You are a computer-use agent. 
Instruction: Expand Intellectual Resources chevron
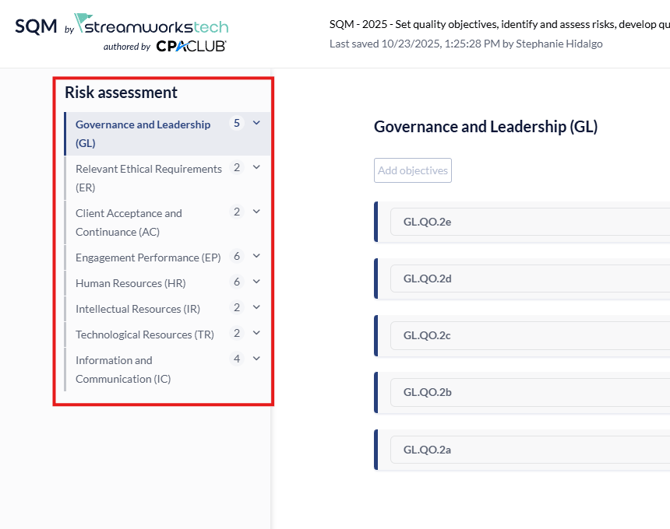pyautogui.click(x=257, y=307)
